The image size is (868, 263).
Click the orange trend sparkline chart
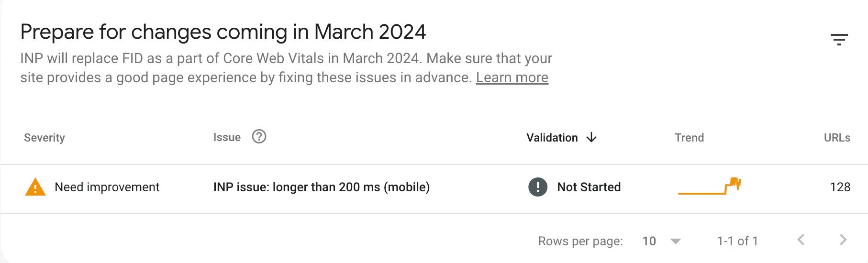point(710,186)
